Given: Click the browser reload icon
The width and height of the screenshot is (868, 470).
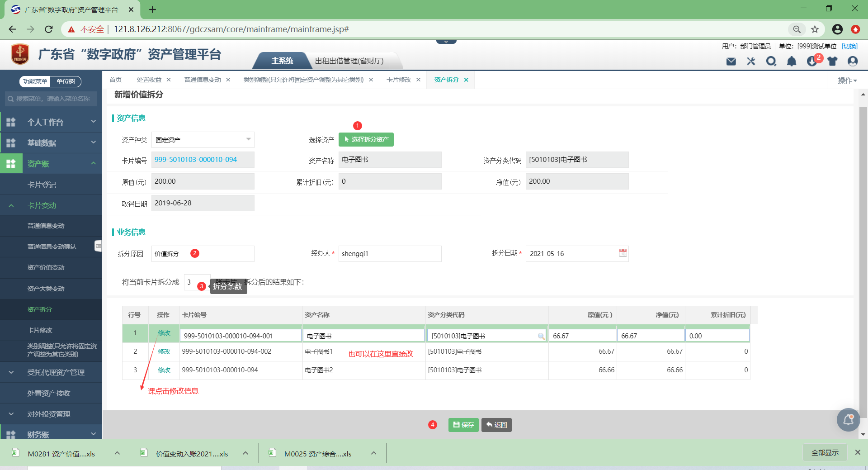Looking at the screenshot, I should pyautogui.click(x=49, y=29).
